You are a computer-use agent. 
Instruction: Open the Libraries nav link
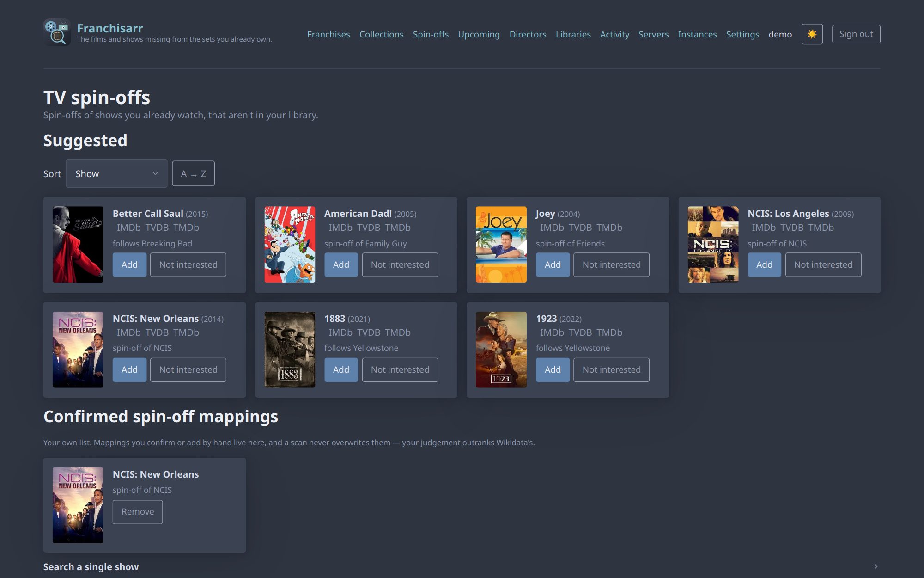tap(573, 34)
